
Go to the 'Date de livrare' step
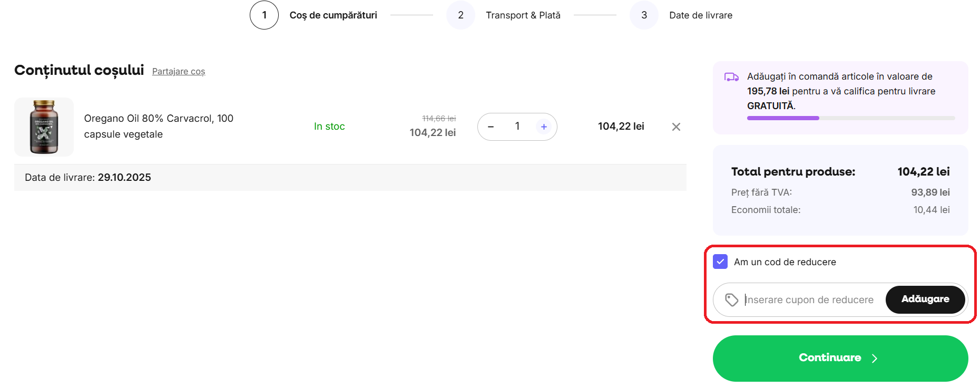[700, 15]
